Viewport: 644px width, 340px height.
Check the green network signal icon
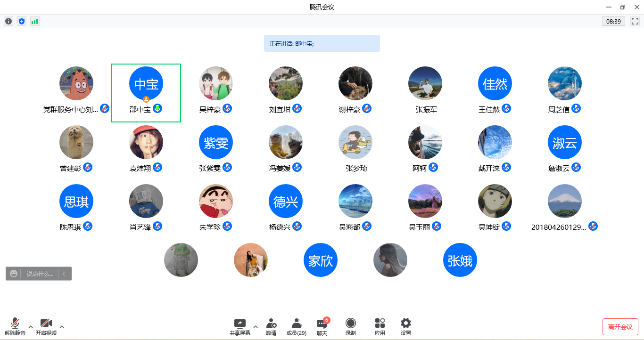[x=34, y=21]
